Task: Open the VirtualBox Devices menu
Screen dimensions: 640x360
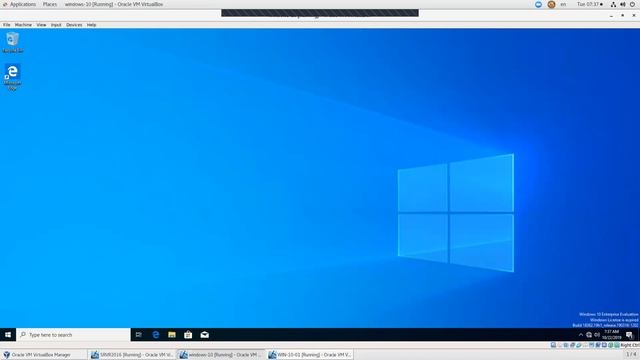Action: 74,25
